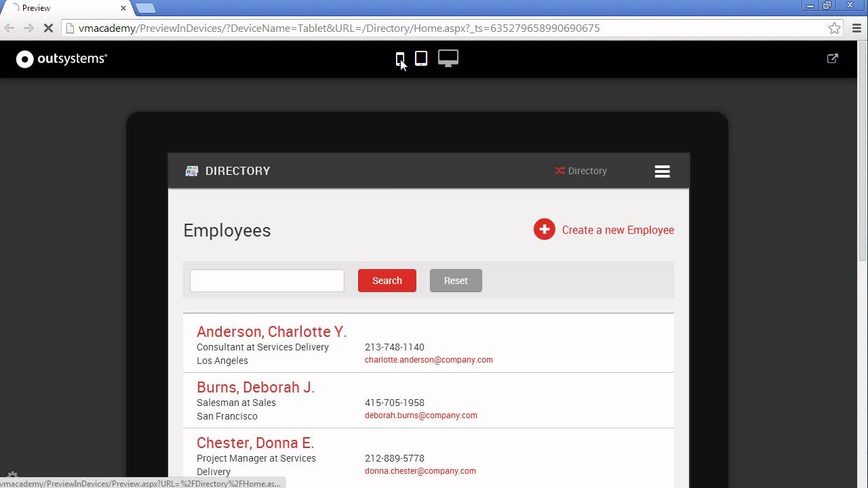The width and height of the screenshot is (868, 488).
Task: Click DIRECTORY app title
Action: click(238, 171)
